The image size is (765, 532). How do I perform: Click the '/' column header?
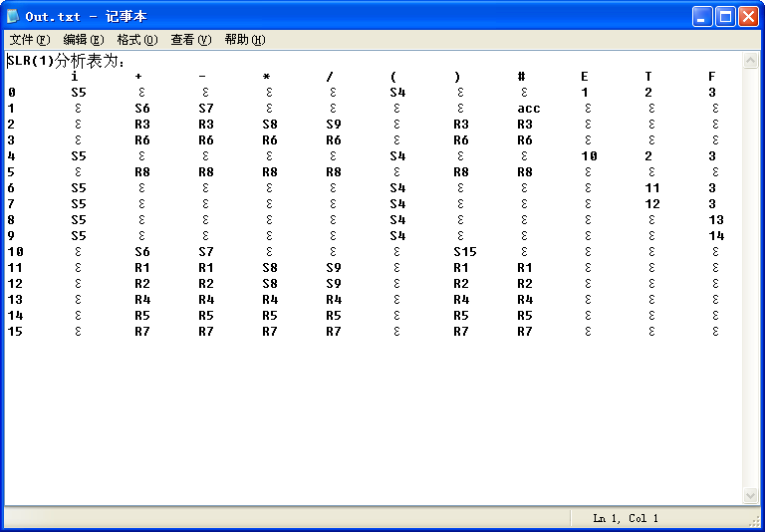click(x=330, y=77)
